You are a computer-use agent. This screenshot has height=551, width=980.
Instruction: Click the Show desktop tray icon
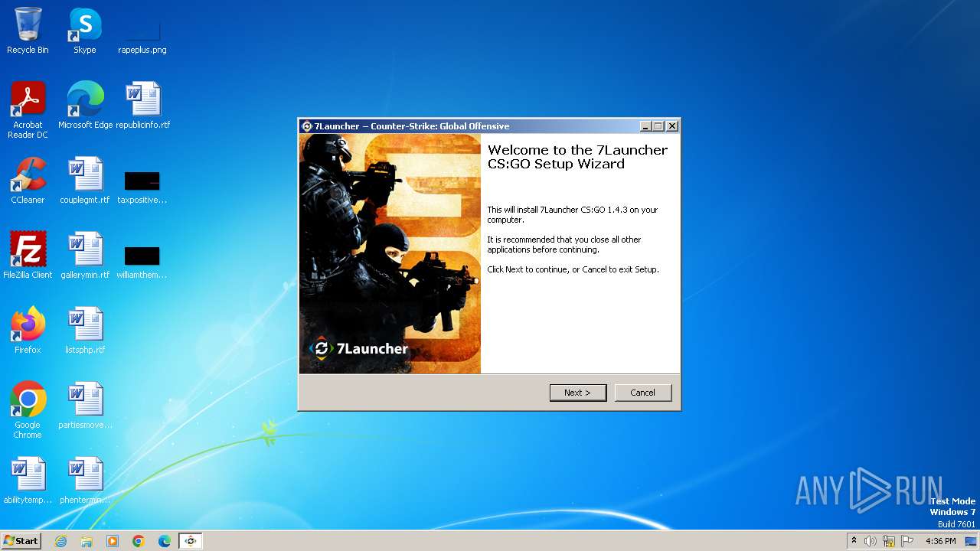click(971, 541)
